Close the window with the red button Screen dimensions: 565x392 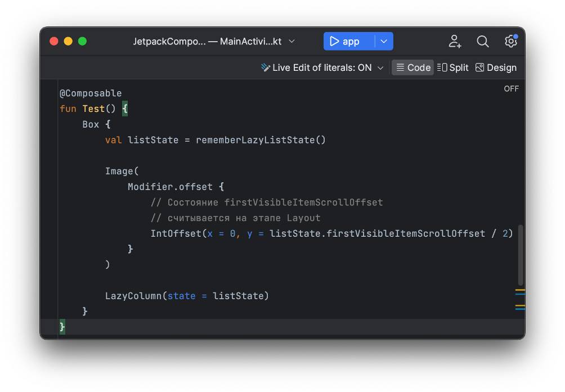click(54, 41)
